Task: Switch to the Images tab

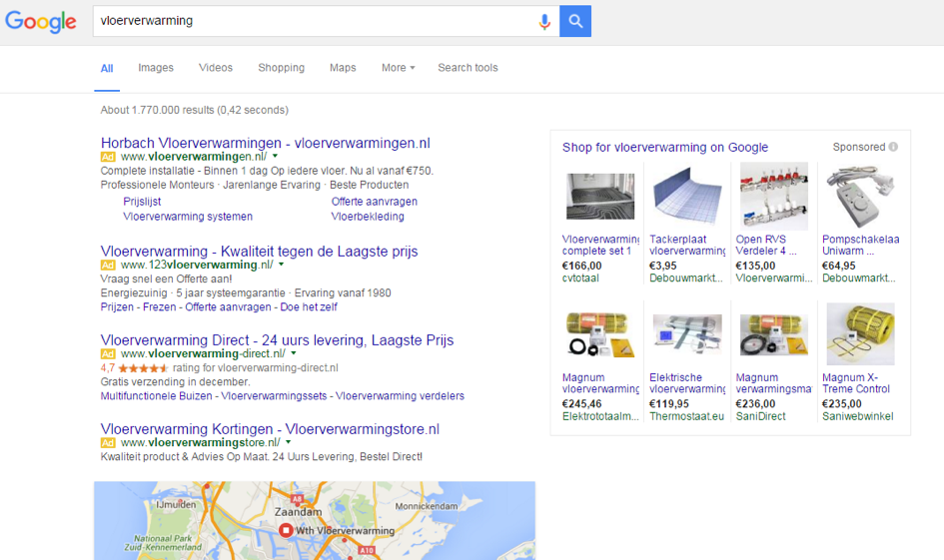Action: coord(155,68)
